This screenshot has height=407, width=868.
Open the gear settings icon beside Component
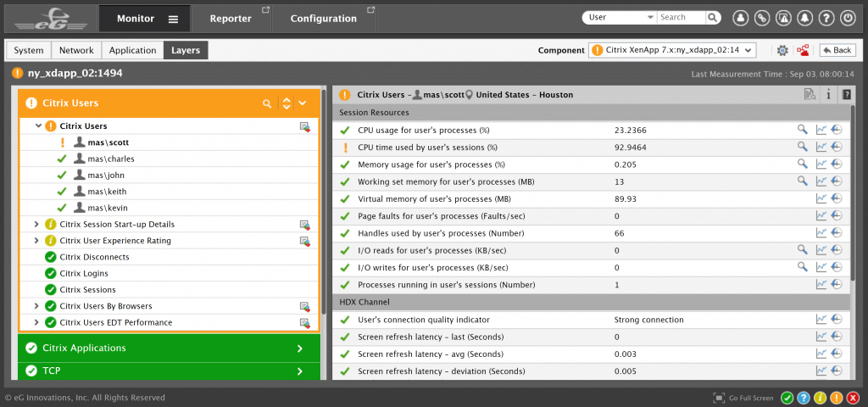pos(782,50)
